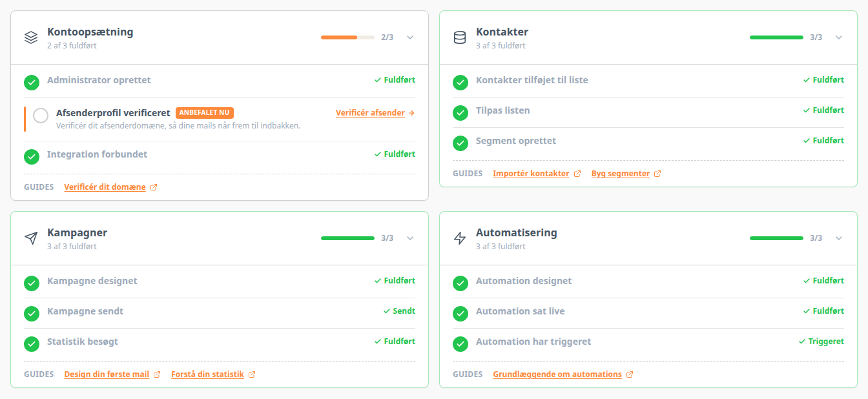Screen dimensions: 868x399
Task: Click the Sendt status for Kampagne sendt
Action: [399, 311]
